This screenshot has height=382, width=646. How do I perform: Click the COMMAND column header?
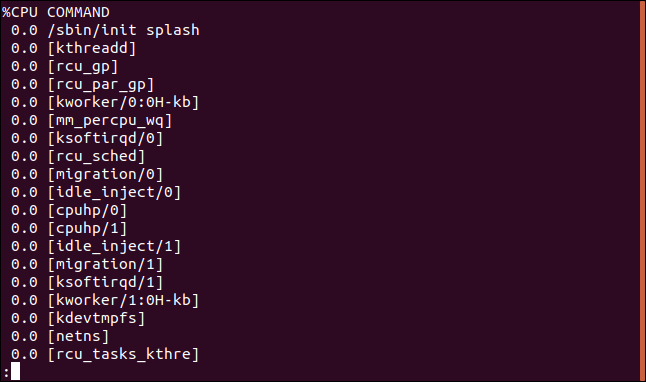78,12
